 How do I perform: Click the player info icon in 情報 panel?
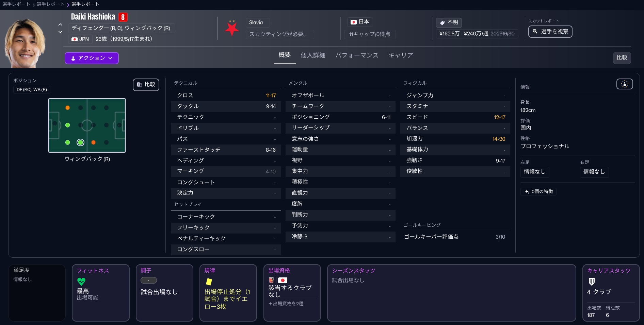point(624,84)
